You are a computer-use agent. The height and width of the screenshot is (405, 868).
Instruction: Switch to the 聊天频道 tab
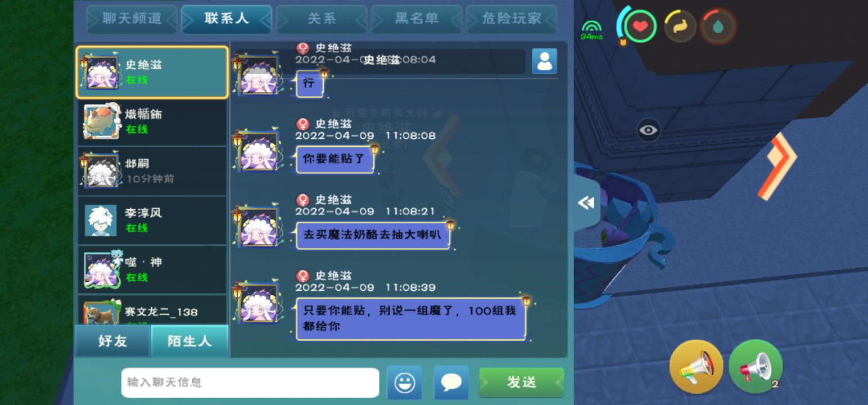pos(132,19)
